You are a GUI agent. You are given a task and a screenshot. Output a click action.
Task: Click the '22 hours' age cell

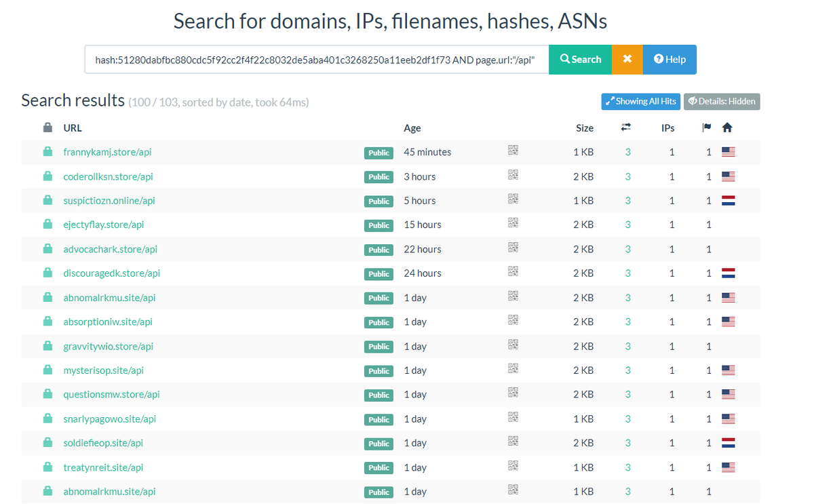pos(423,249)
